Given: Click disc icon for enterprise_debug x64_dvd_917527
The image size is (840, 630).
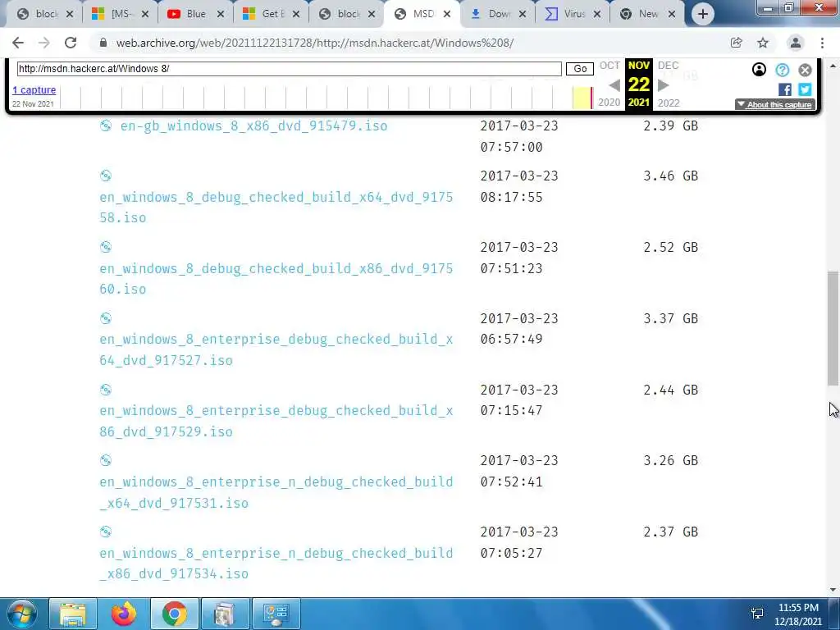Looking at the screenshot, I should 106,318.
